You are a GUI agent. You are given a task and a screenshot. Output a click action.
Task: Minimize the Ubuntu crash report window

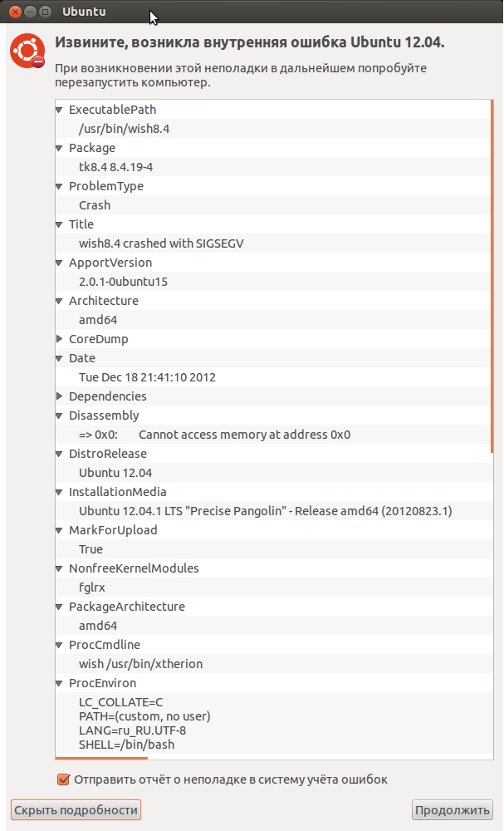(30, 12)
